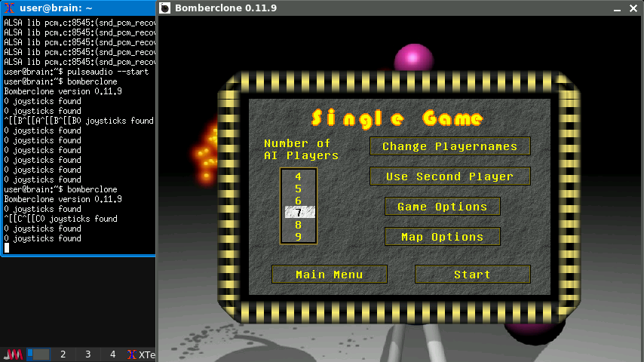Image resolution: width=644 pixels, height=362 pixels.
Task: Click the XTerm taskbar entry
Action: [x=141, y=354]
